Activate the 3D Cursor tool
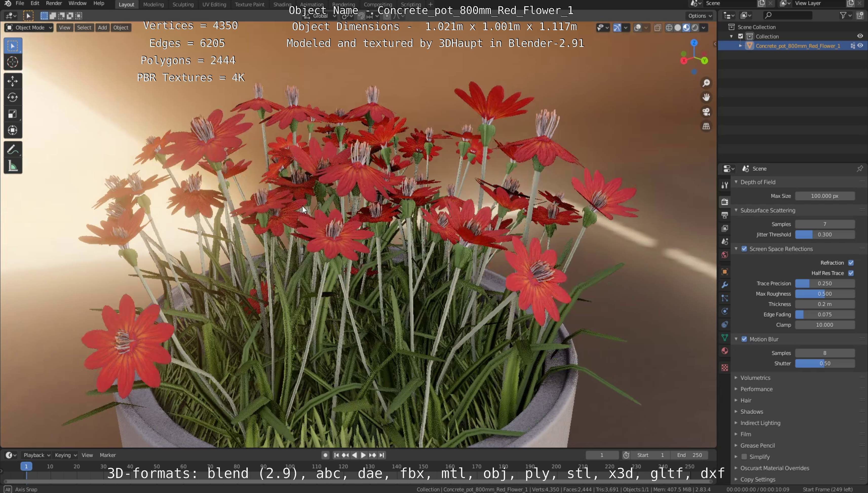 click(13, 62)
